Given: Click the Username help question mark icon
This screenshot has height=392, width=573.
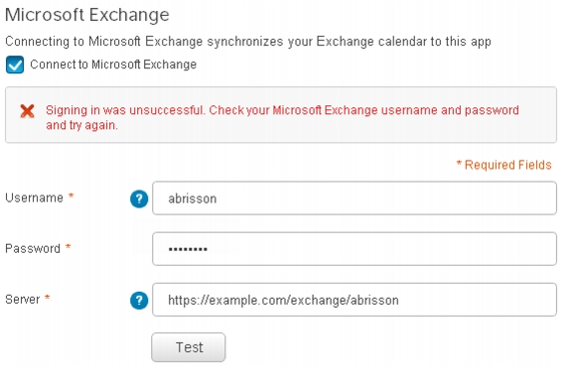Looking at the screenshot, I should point(139,198).
